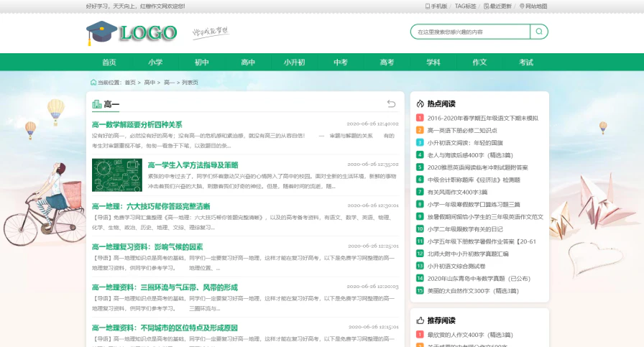Image resolution: width=644 pixels, height=347 pixels.
Task: Open 2020雅思英语阅读临考冲刺试题 item
Action: 478,167
